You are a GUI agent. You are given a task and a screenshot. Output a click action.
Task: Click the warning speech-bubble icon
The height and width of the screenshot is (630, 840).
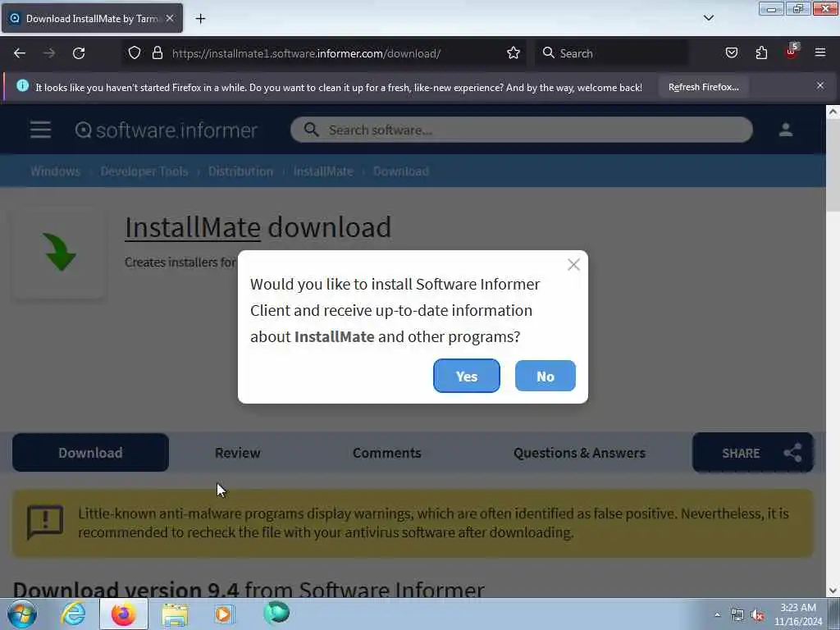[45, 522]
